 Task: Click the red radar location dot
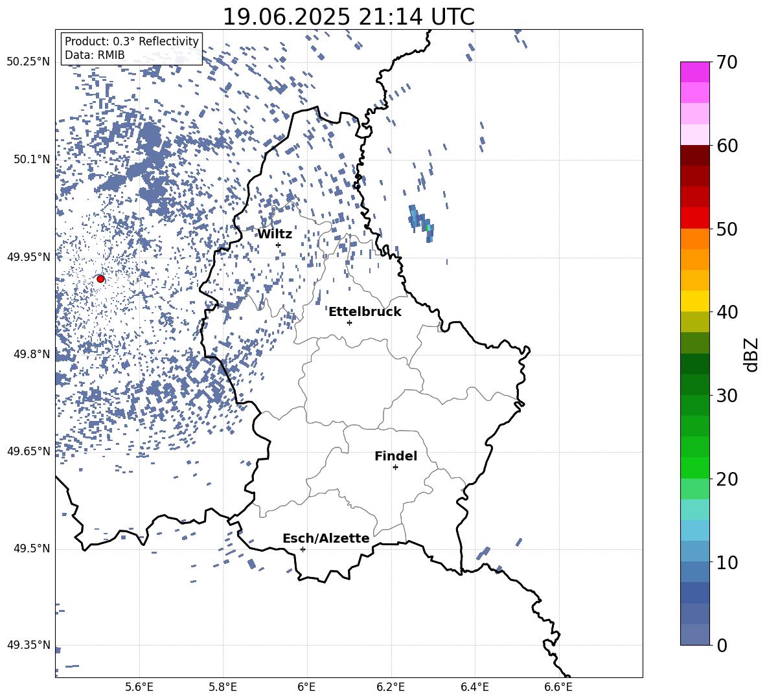click(x=100, y=278)
